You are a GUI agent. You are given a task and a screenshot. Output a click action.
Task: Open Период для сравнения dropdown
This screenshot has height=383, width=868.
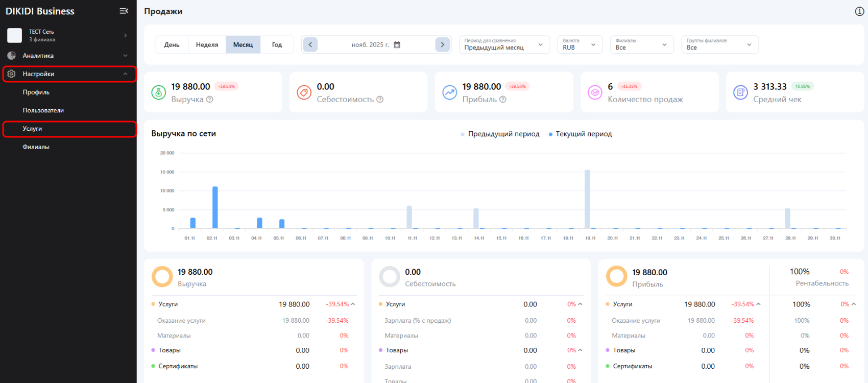[504, 44]
